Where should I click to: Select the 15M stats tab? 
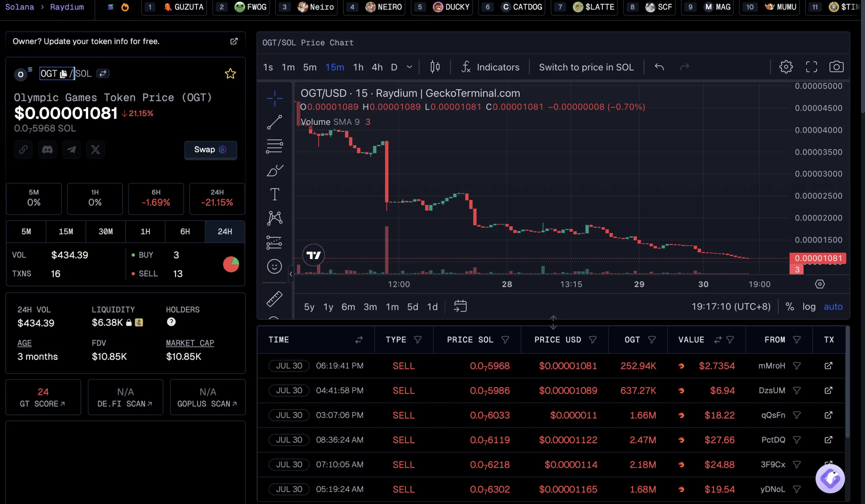pyautogui.click(x=66, y=232)
